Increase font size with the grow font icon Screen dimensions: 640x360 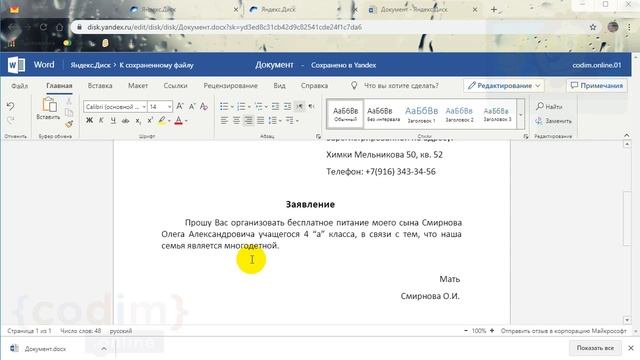coord(180,107)
